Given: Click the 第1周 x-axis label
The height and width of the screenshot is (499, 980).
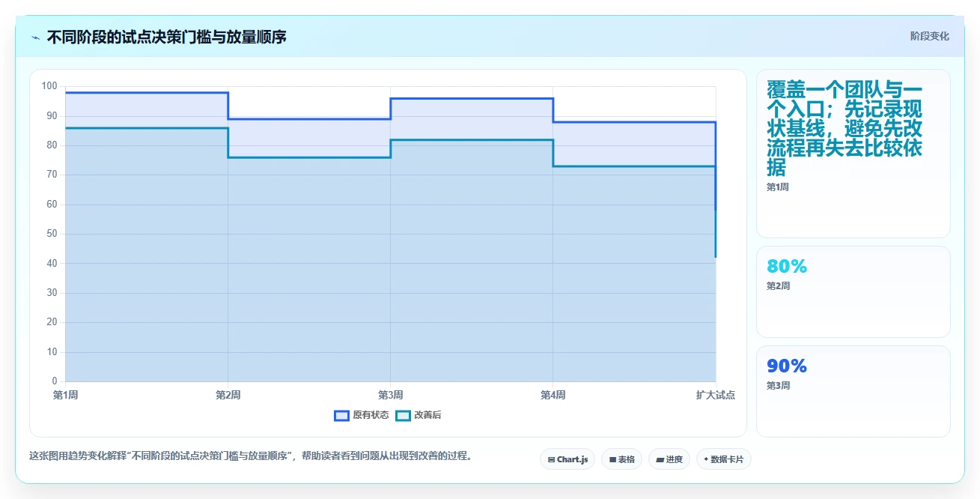Looking at the screenshot, I should [65, 395].
